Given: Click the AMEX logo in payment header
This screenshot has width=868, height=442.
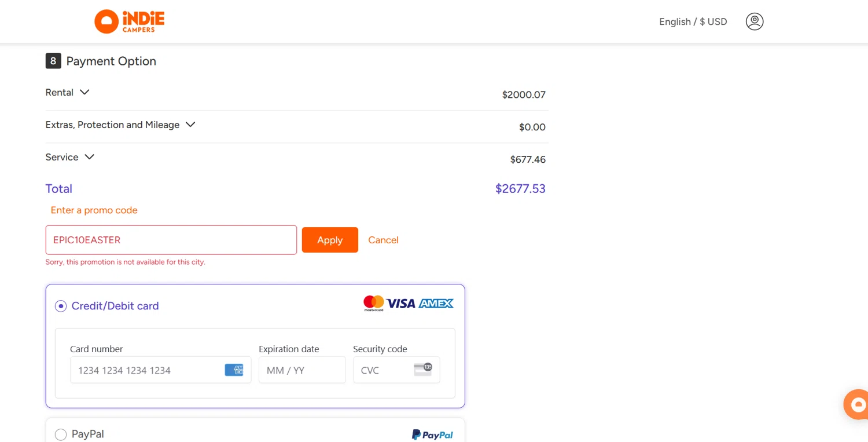Looking at the screenshot, I should coord(436,303).
